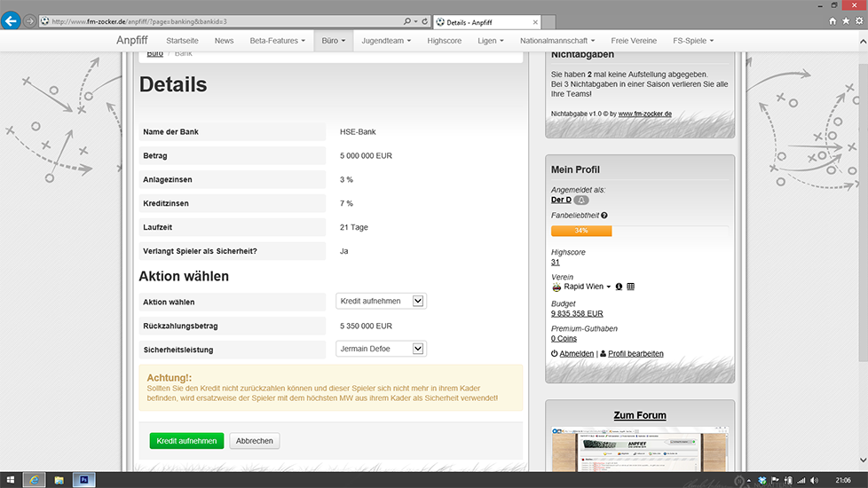Open Photoshop from the Windows taskbar
Image resolution: width=868 pixels, height=488 pixels.
point(84,480)
